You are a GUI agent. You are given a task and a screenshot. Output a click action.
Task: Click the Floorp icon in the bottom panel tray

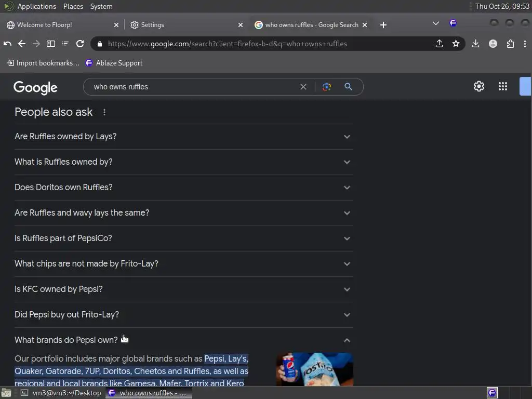(493, 393)
